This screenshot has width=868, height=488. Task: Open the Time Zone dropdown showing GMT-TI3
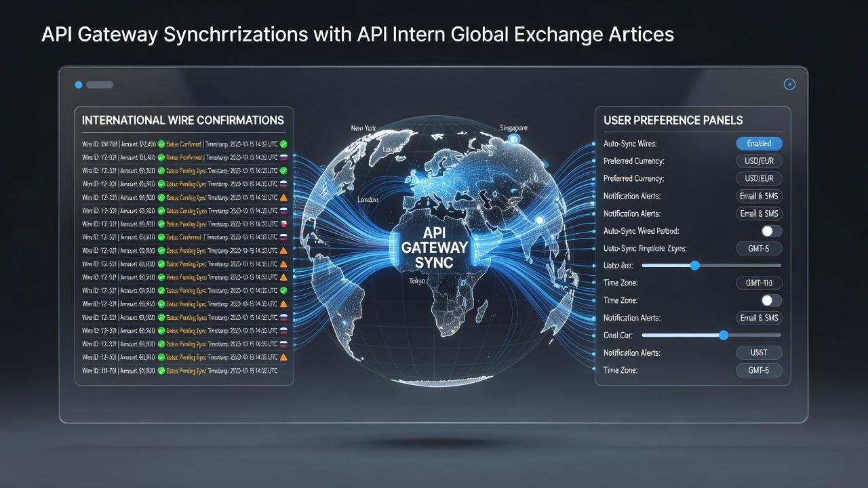pyautogui.click(x=759, y=283)
